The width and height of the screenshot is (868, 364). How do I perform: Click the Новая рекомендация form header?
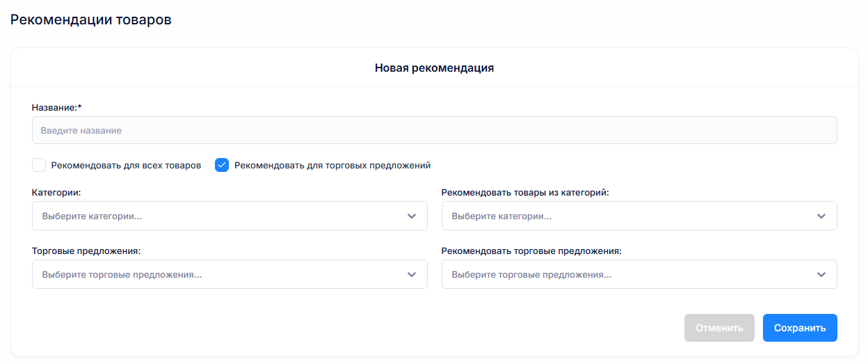click(434, 68)
